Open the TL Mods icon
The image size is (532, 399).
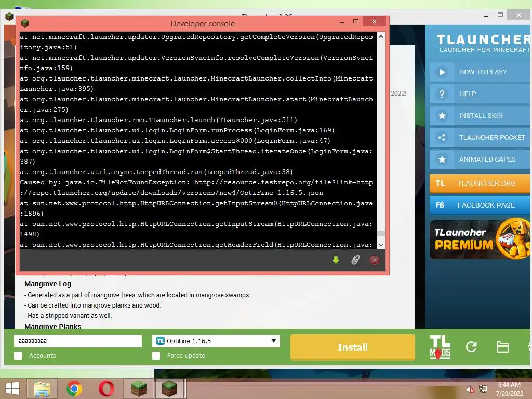pyautogui.click(x=440, y=347)
